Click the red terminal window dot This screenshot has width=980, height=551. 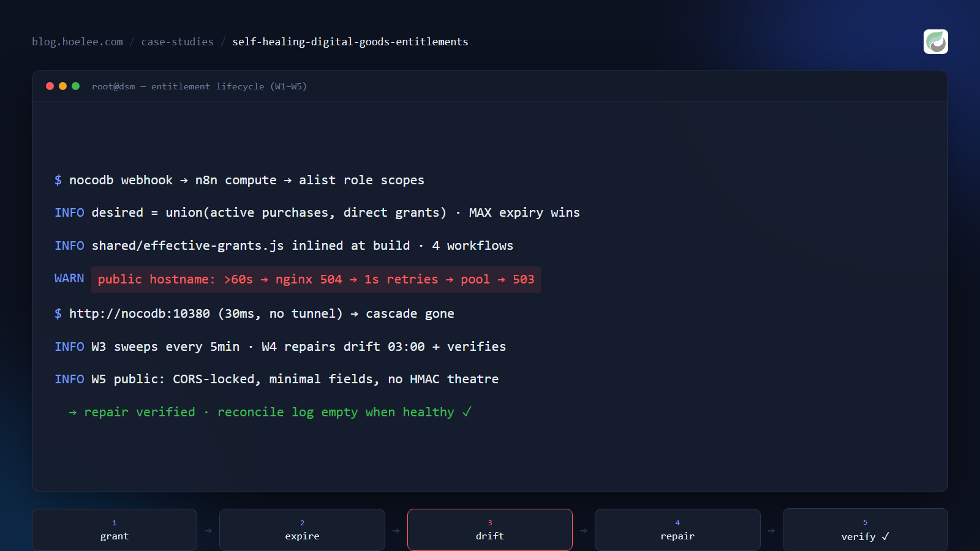[x=50, y=86]
